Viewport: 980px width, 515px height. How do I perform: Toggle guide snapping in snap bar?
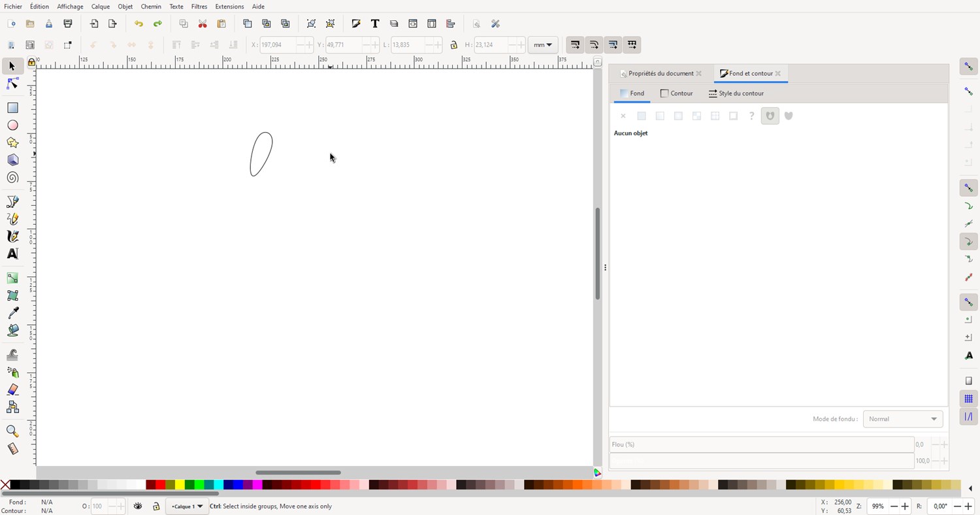969,416
